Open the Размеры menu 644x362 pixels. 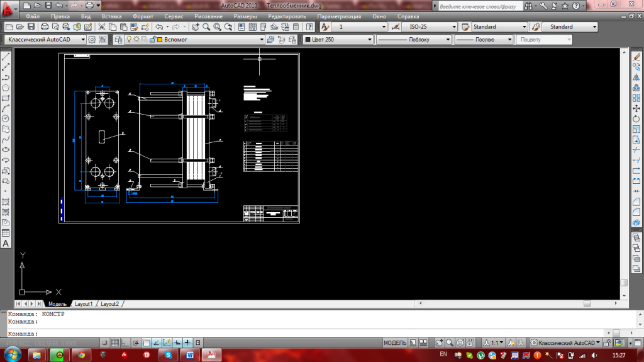point(245,16)
